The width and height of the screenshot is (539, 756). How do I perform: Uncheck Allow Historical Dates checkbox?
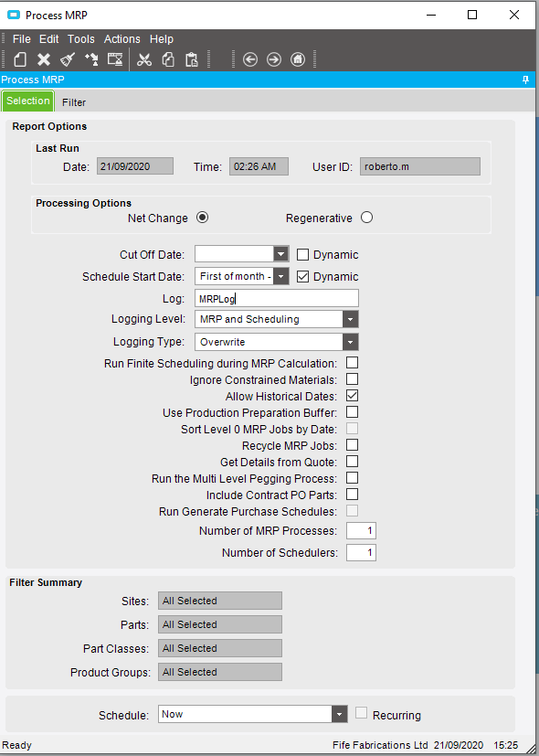(352, 396)
